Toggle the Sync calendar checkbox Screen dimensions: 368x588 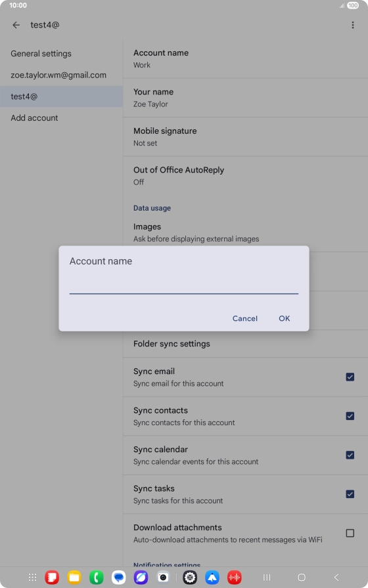350,455
